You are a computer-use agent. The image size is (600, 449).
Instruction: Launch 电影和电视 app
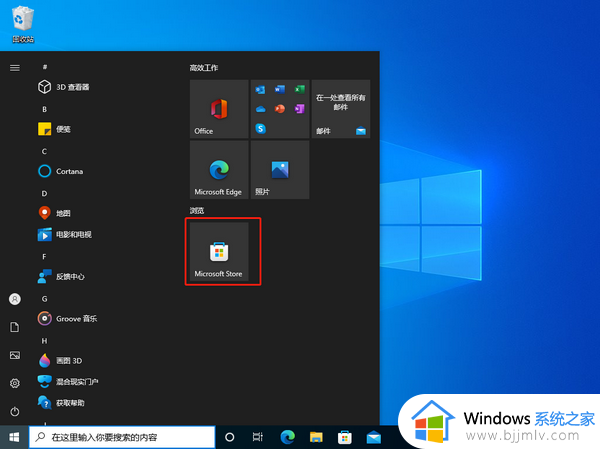[x=72, y=234]
